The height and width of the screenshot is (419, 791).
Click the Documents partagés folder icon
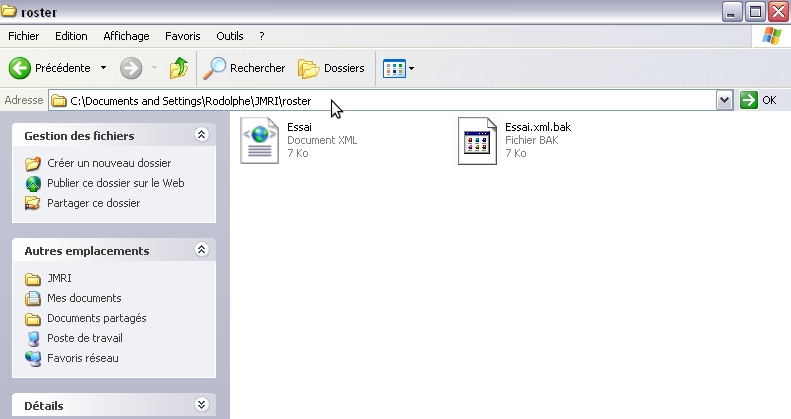pos(33,319)
